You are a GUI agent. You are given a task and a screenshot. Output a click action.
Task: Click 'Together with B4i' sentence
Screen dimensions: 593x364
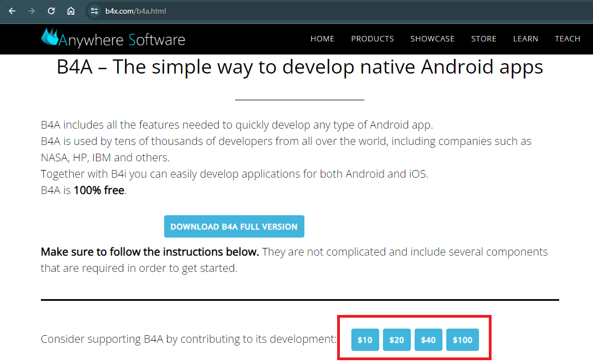(x=235, y=174)
